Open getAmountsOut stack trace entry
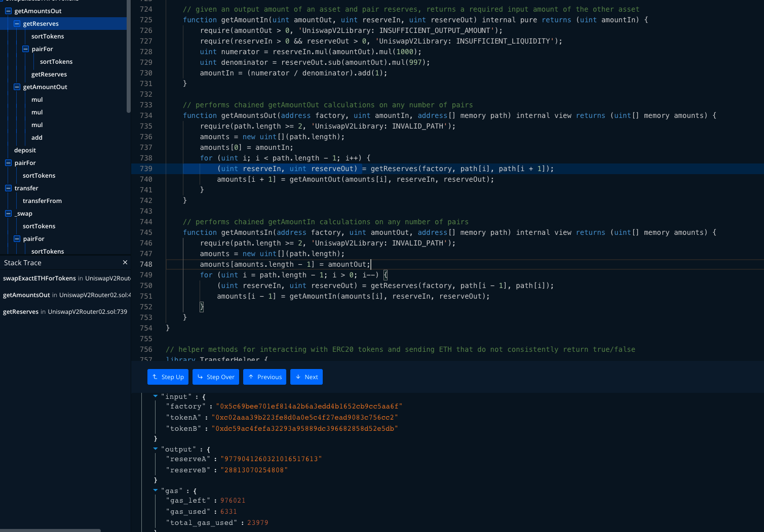 65,295
